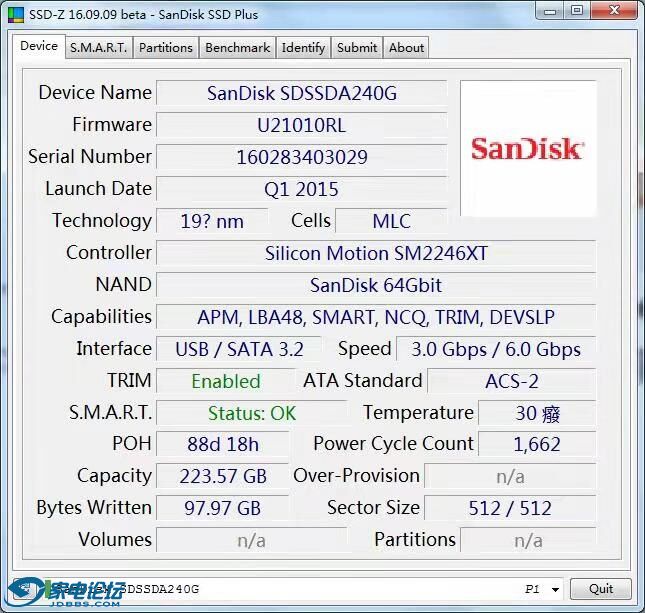Image resolution: width=645 pixels, height=613 pixels.
Task: Click the Partitions n/a field
Action: tap(528, 540)
